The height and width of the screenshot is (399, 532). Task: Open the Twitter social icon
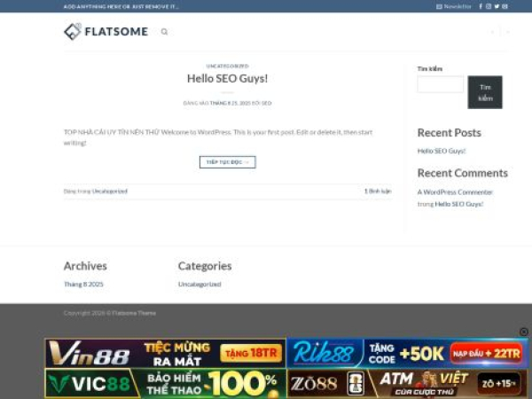click(x=497, y=6)
